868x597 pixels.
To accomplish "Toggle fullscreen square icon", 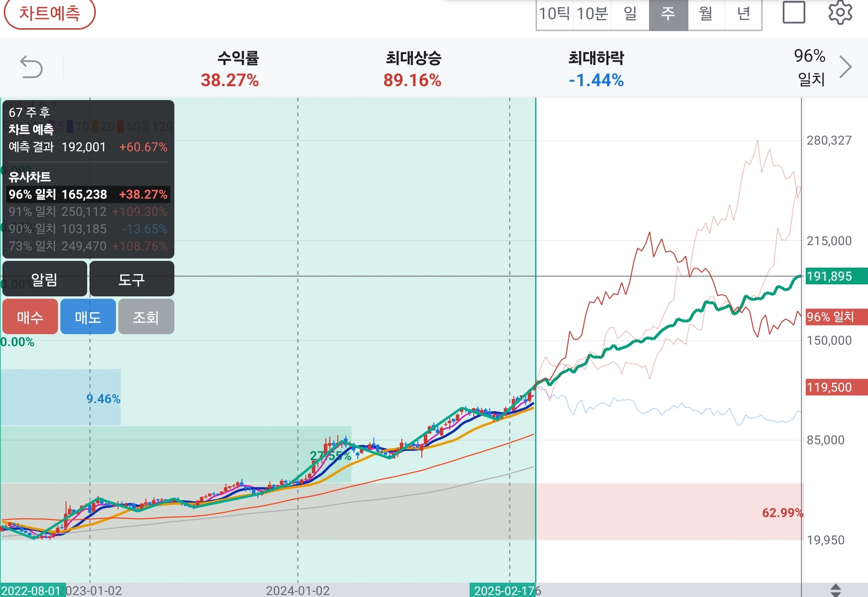I will click(794, 12).
